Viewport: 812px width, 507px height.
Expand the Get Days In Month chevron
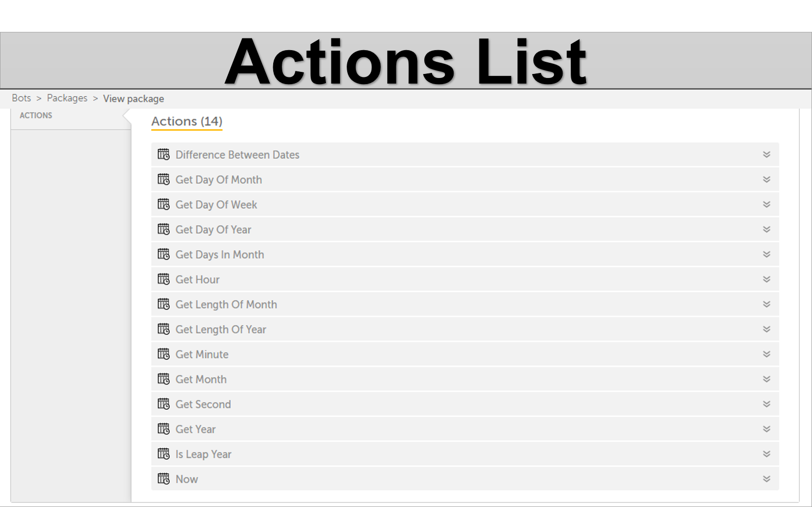[766, 254]
